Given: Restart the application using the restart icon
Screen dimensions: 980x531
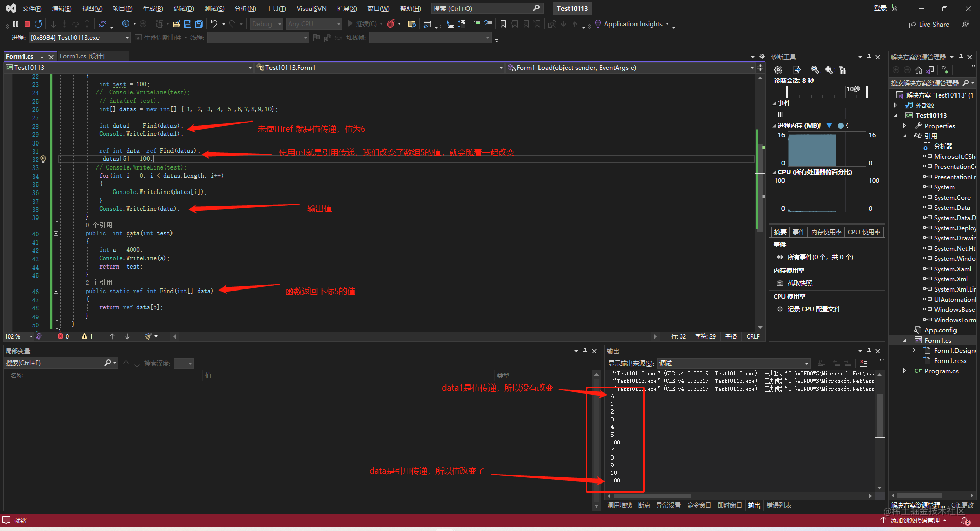Looking at the screenshot, I should pyautogui.click(x=38, y=23).
